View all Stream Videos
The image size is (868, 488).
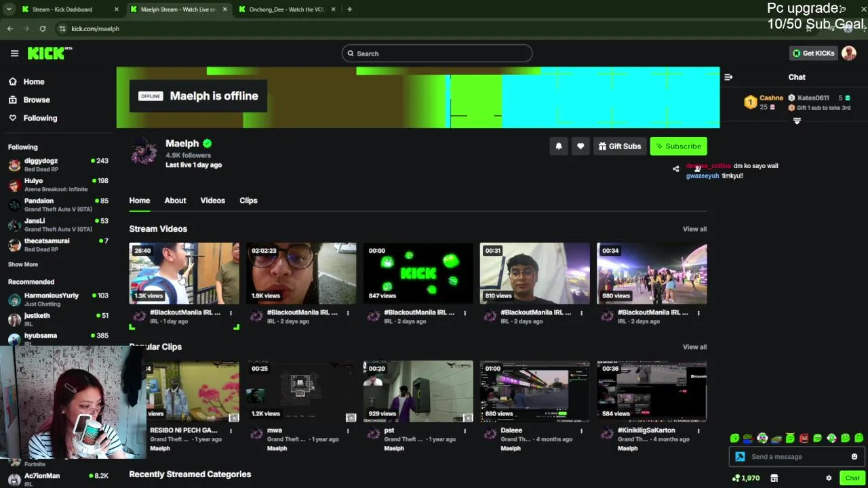coord(694,229)
